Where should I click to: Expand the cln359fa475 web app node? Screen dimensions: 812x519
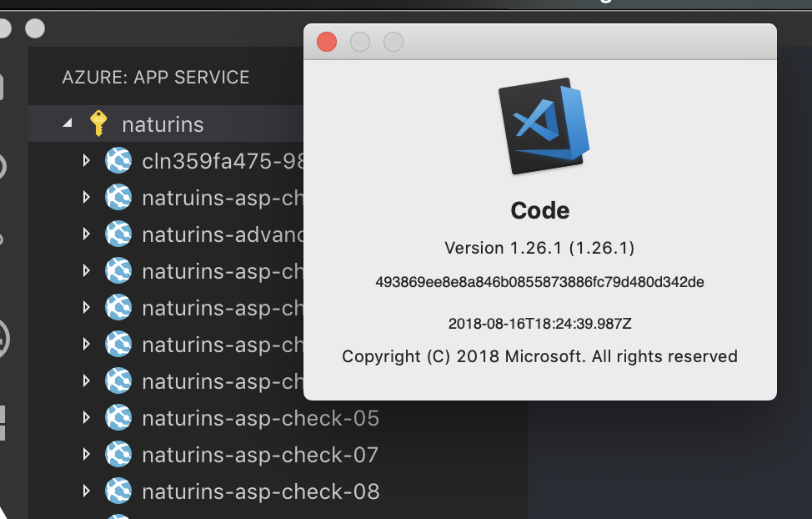87,160
